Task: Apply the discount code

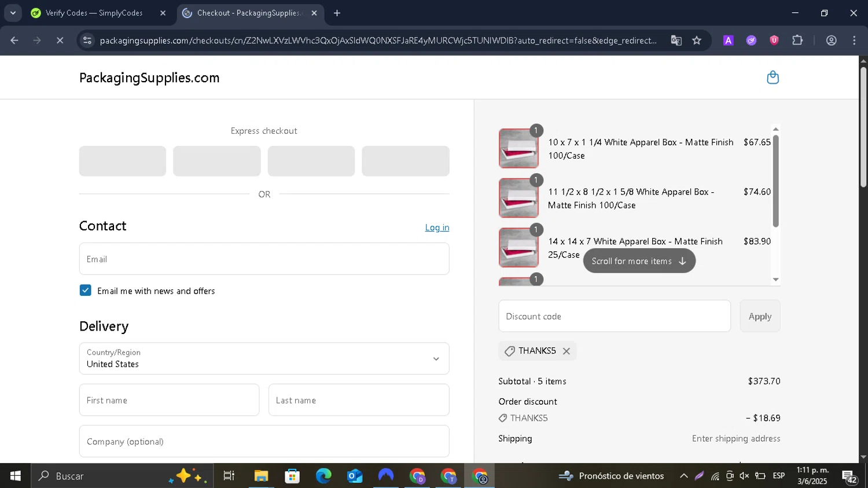Action: pyautogui.click(x=760, y=316)
